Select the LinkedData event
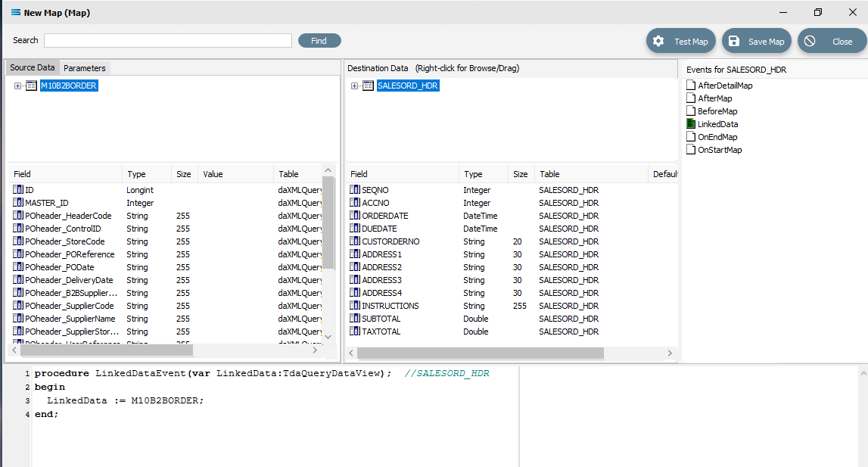868x467 pixels. [717, 124]
